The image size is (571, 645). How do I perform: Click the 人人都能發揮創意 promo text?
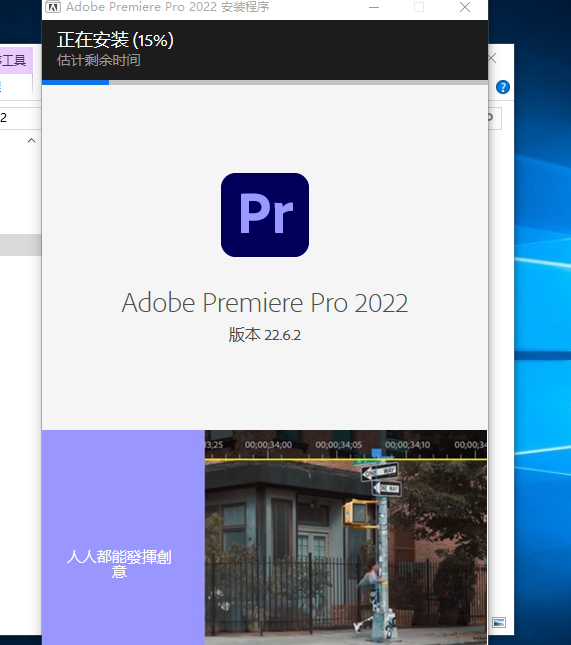[x=119, y=564]
